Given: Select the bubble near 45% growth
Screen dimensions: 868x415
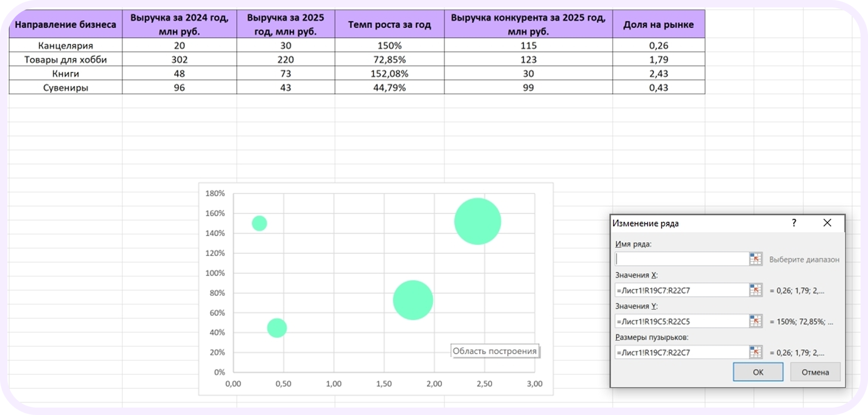Looking at the screenshot, I should (x=277, y=328).
